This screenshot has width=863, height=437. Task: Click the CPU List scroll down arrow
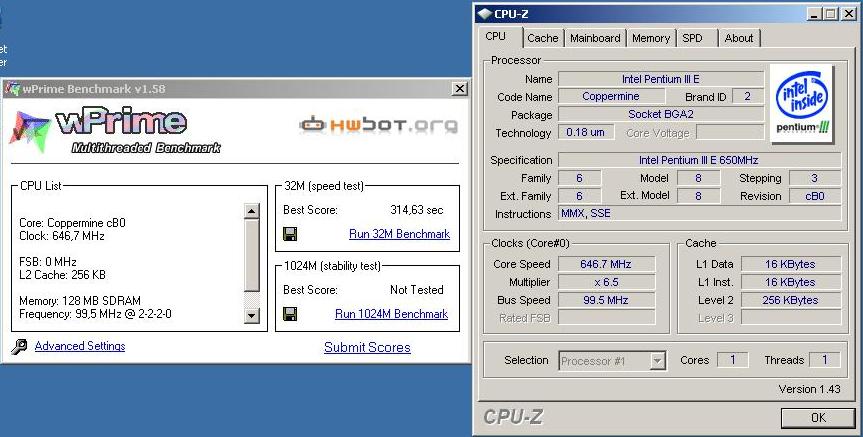(x=252, y=315)
